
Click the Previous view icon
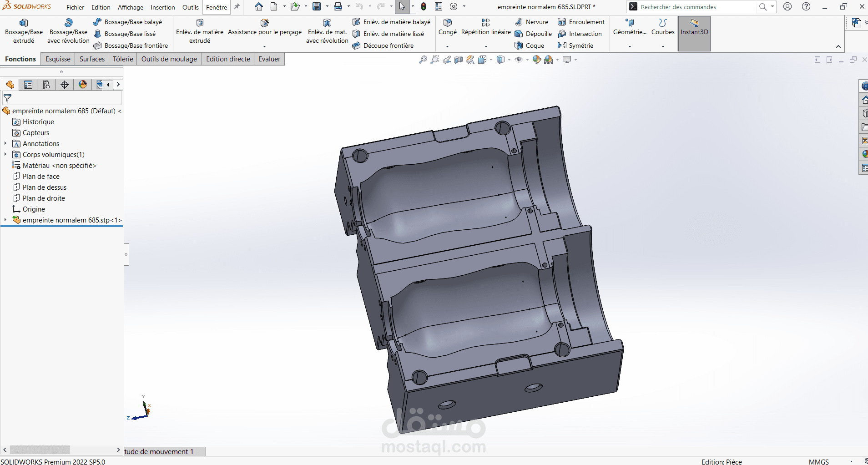447,60
